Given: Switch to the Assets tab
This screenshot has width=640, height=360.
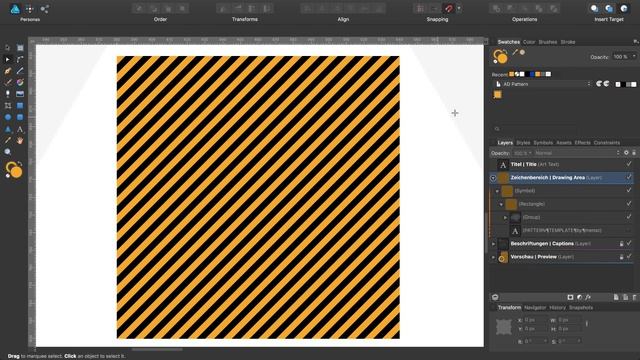Looking at the screenshot, I should pos(564,143).
